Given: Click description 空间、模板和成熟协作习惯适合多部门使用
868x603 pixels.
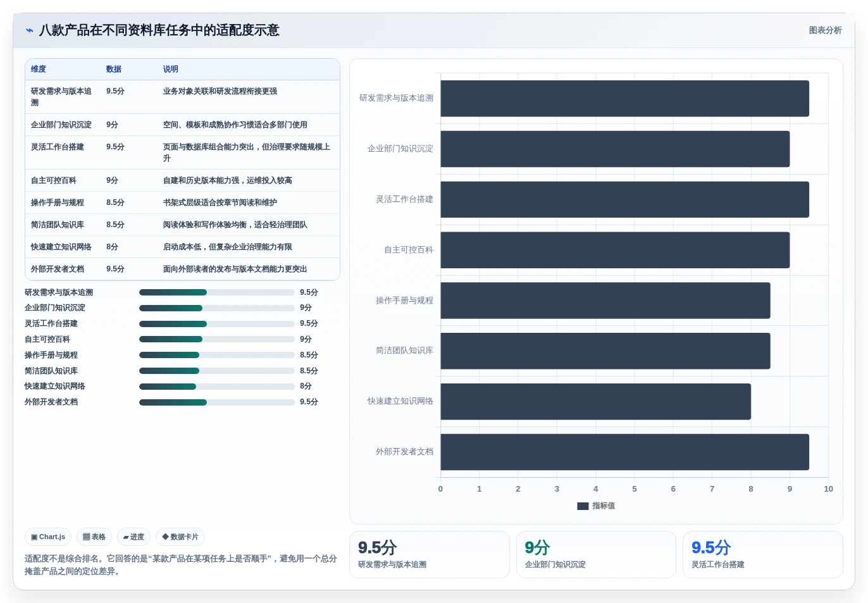Looking at the screenshot, I should coord(235,125).
